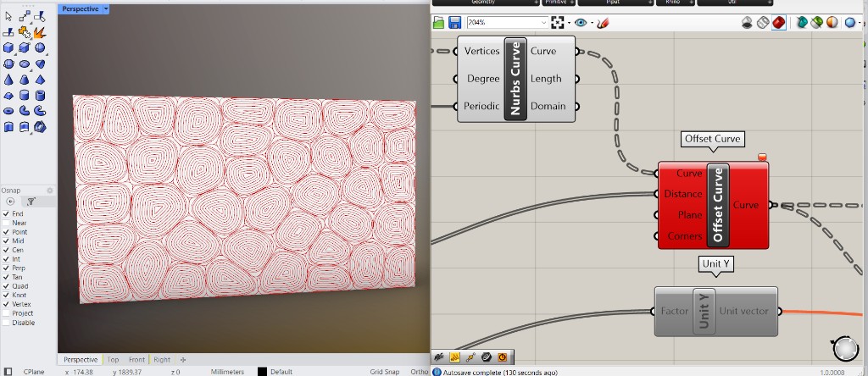This screenshot has height=376, width=868.
Task: Choose the ellipsoid tool
Action: click(25, 64)
